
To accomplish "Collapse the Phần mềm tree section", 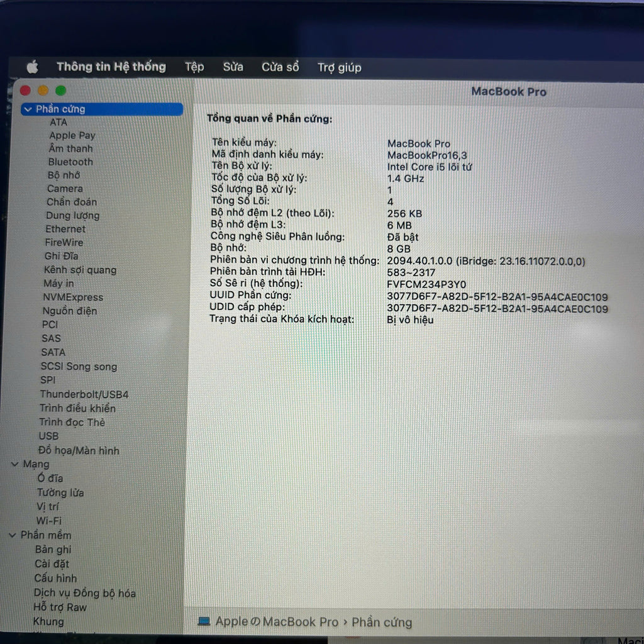I will (x=12, y=535).
